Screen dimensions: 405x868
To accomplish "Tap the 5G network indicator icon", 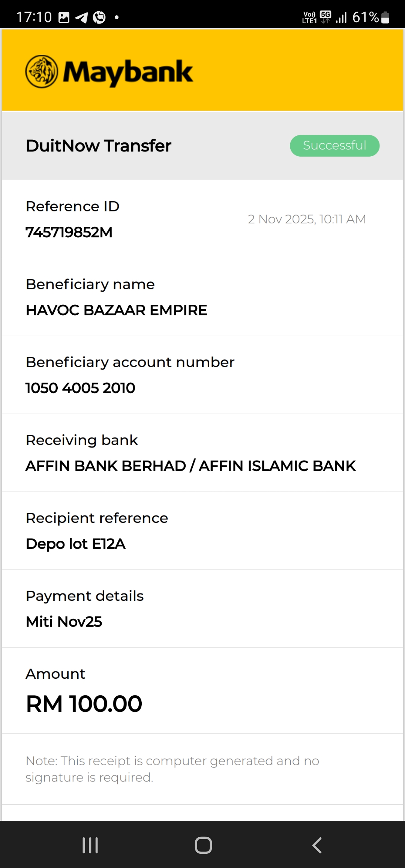I will 325,16.
